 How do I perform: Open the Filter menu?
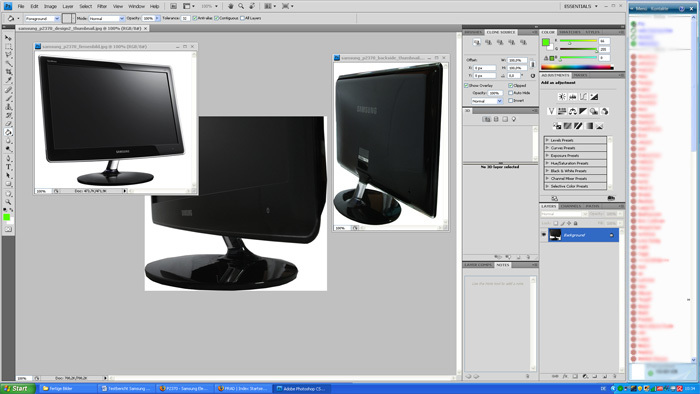tap(102, 6)
